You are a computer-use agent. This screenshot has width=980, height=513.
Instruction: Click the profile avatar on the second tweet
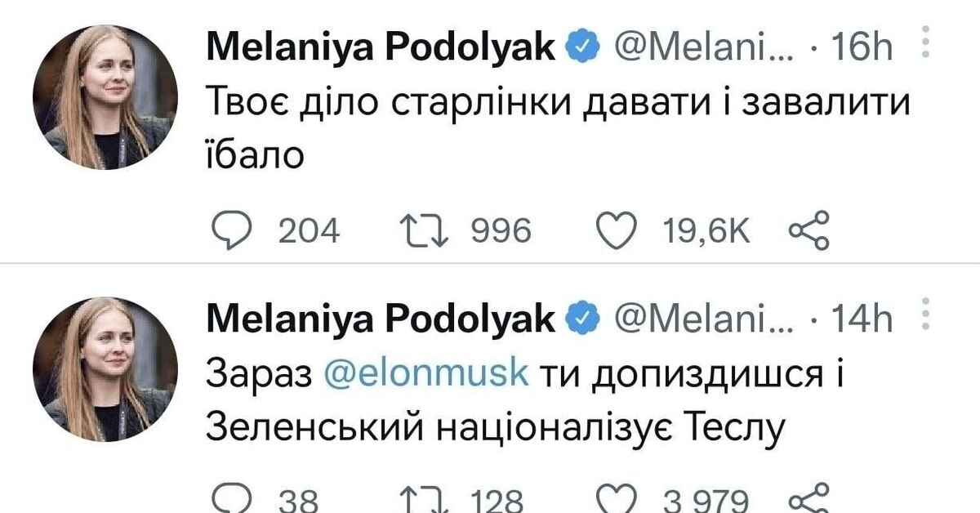[105, 369]
